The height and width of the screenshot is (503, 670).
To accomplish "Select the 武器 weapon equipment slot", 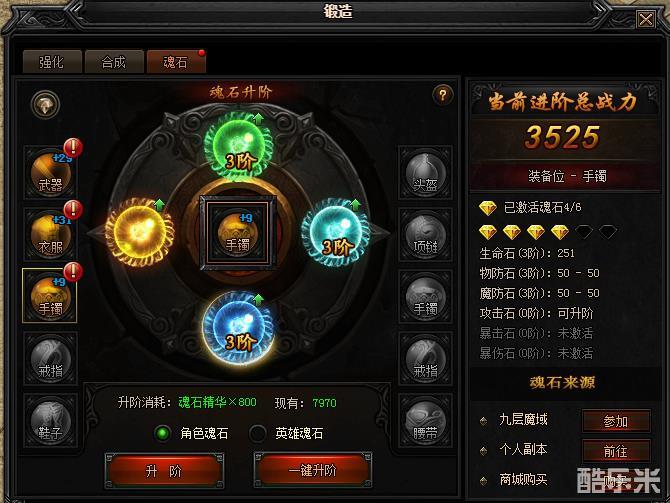I will [50, 172].
